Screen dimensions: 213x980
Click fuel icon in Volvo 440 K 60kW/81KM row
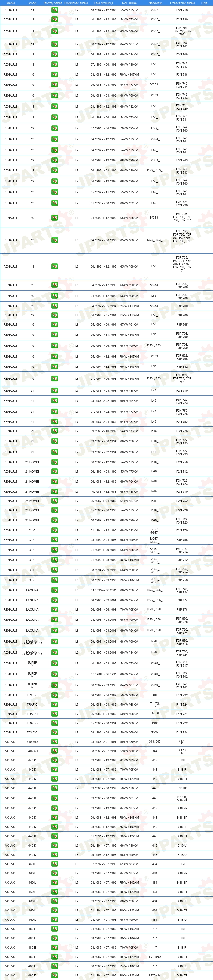55,798
